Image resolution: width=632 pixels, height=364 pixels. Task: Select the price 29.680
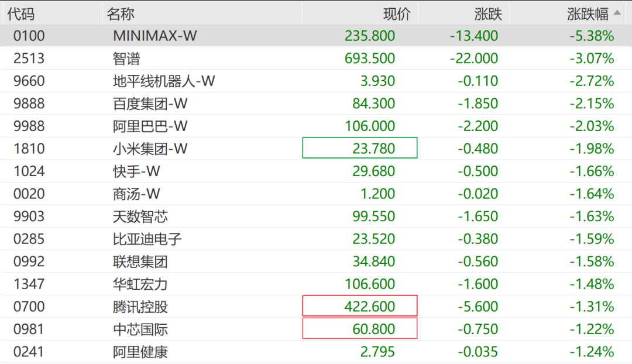(x=373, y=171)
